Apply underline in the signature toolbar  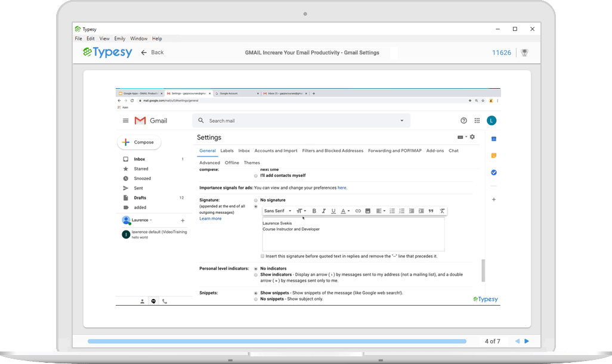click(x=333, y=211)
